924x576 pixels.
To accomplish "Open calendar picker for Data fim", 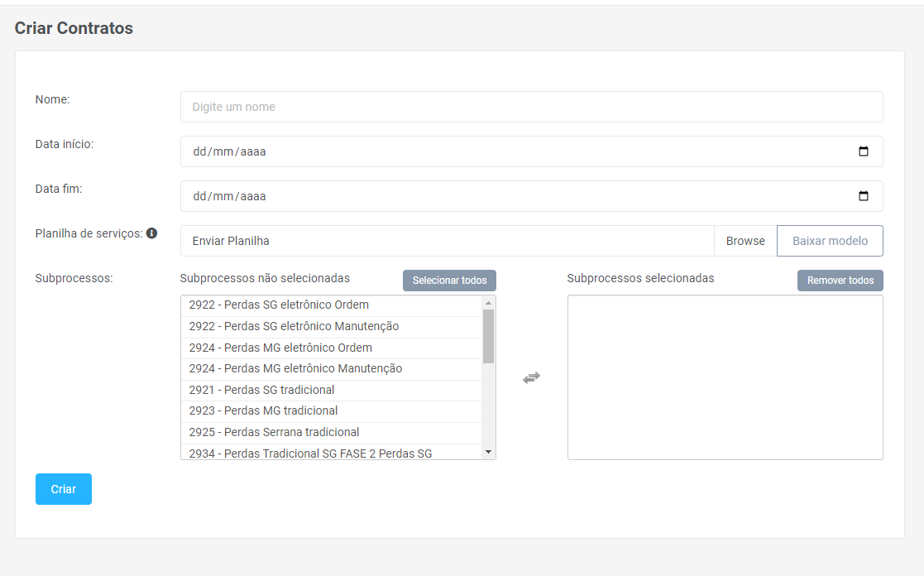I will 864,196.
